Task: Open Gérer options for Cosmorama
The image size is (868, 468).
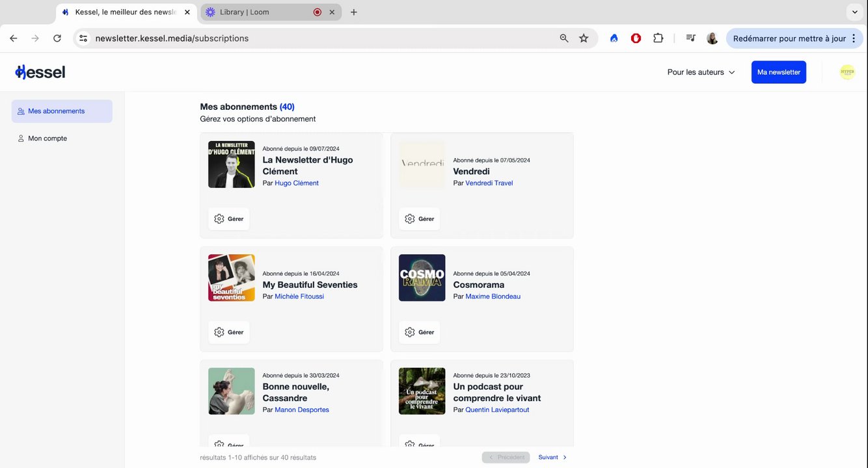Action: 419,332
